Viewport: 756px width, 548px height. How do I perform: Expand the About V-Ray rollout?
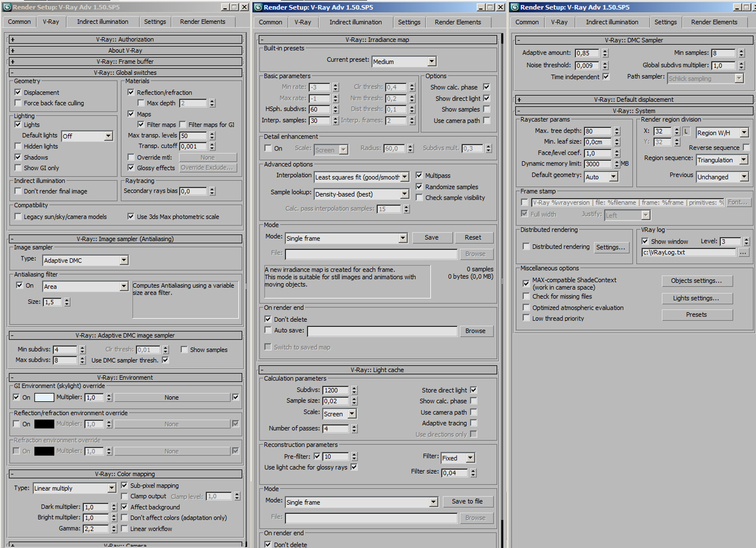coord(125,50)
